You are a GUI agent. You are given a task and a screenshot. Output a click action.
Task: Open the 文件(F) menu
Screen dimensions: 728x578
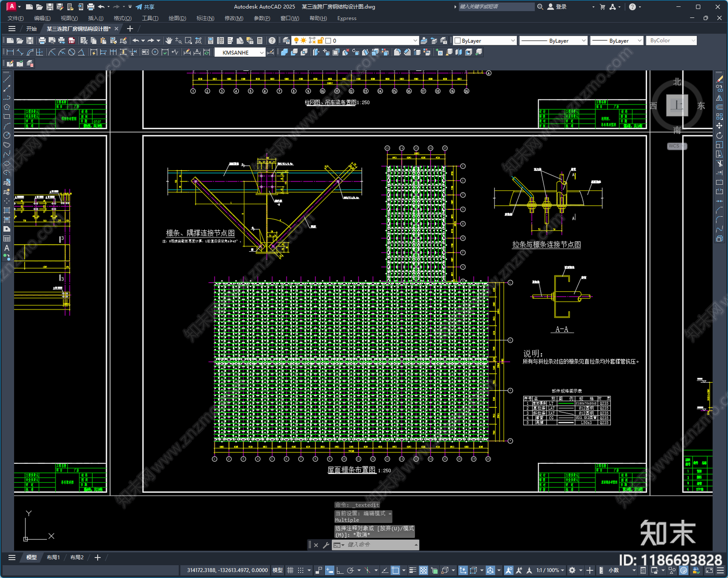click(15, 18)
